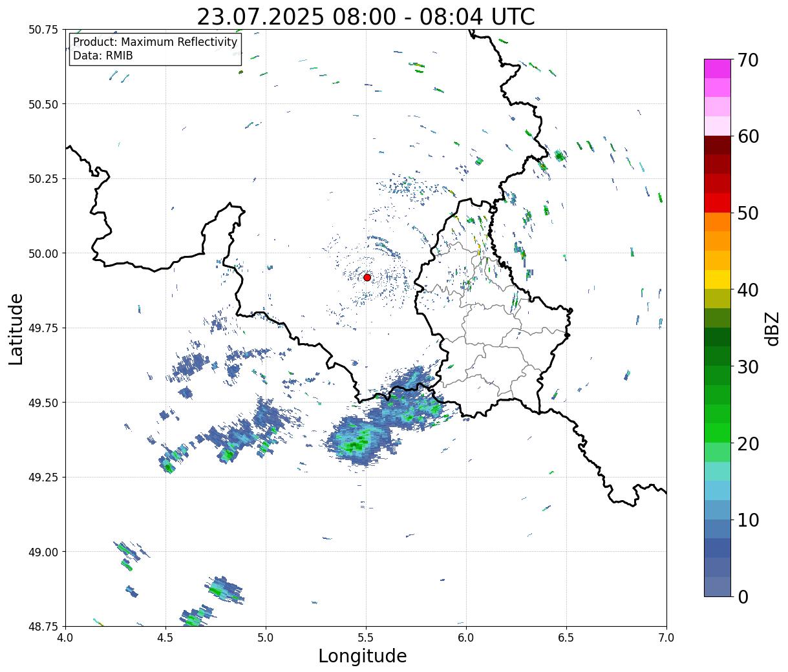Screen dimensions: 788x672
Task: Click the orange swatch just below 50 dBZ
Action: (718, 222)
